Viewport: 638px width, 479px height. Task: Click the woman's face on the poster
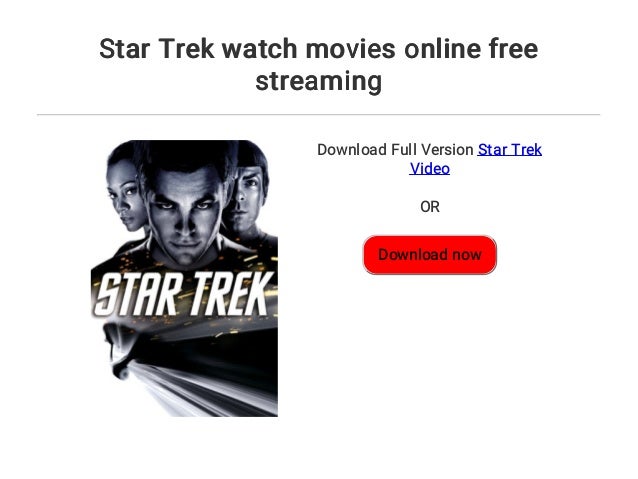(126, 193)
